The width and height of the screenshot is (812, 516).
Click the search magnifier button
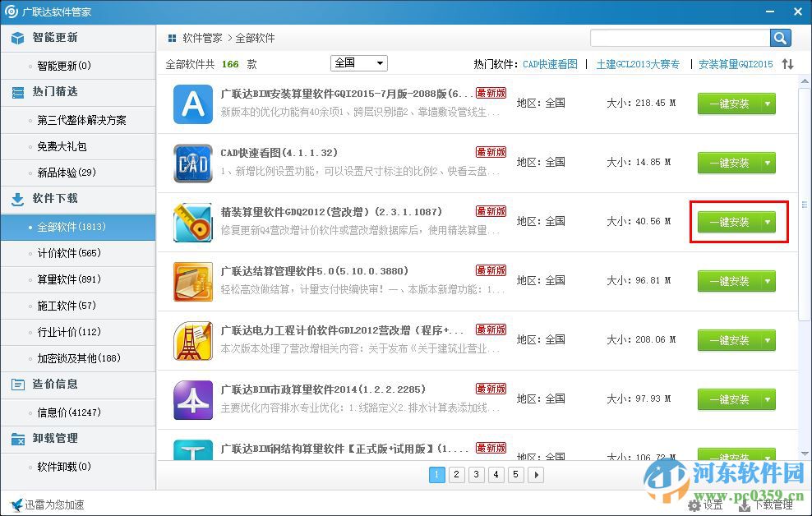pyautogui.click(x=779, y=37)
